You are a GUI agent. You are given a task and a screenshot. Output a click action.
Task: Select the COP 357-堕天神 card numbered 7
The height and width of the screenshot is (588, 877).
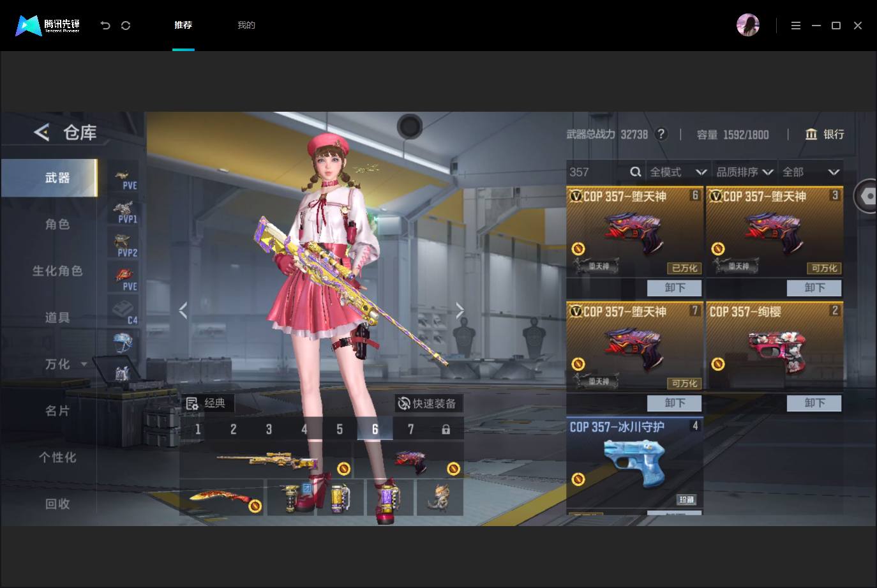(x=634, y=347)
